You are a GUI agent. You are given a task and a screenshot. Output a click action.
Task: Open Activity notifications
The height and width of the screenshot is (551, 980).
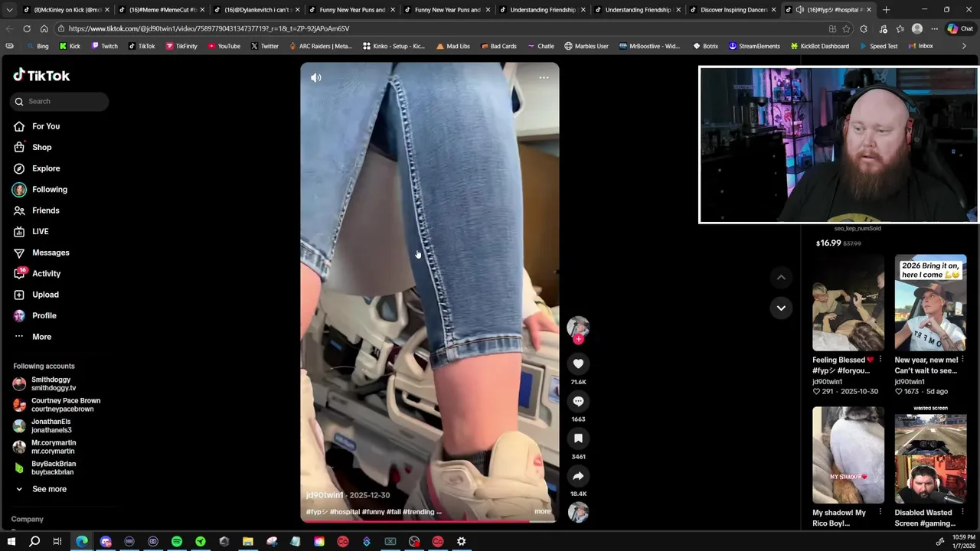[x=46, y=273]
